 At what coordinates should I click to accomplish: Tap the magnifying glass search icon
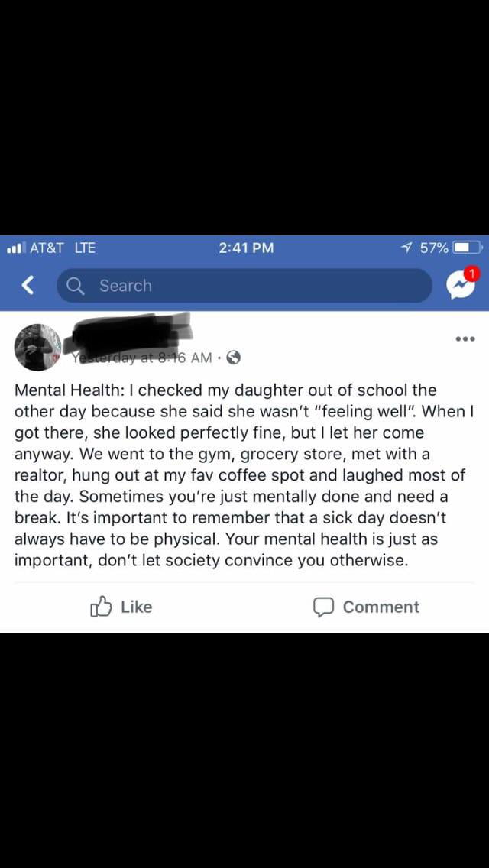75,285
